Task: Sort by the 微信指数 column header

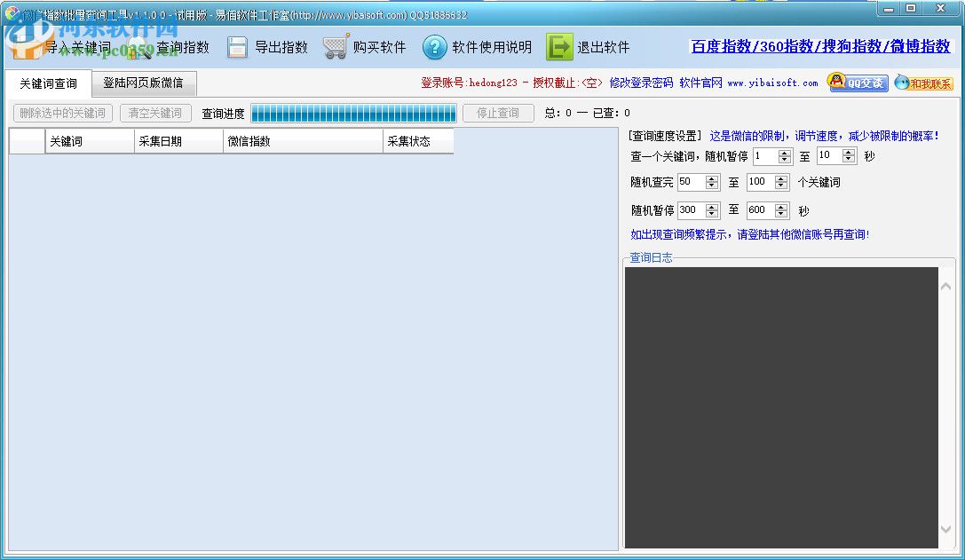Action: [x=303, y=141]
